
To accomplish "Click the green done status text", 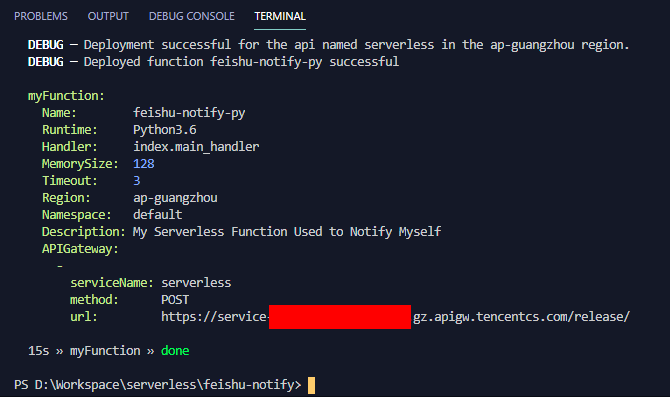I will click(x=175, y=351).
